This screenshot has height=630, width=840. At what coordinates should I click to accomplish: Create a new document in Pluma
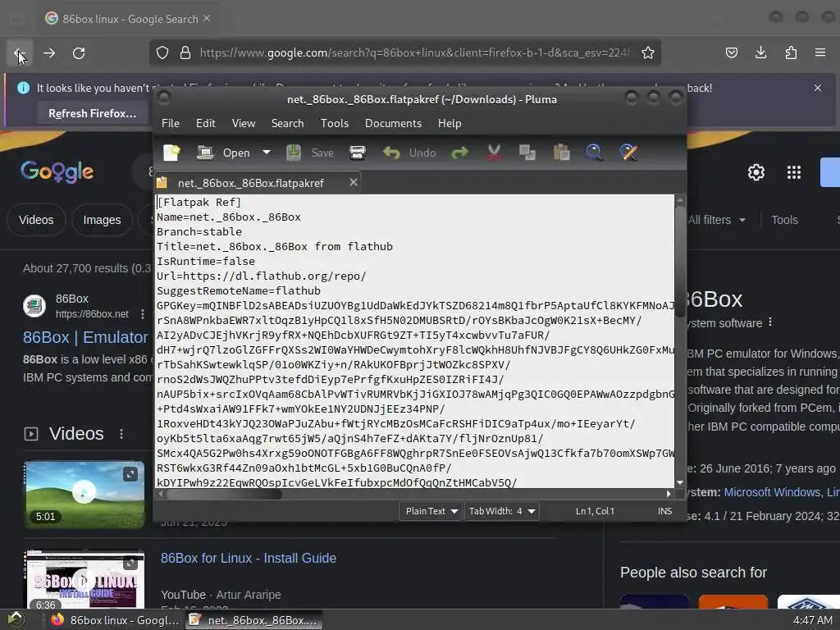tap(171, 153)
